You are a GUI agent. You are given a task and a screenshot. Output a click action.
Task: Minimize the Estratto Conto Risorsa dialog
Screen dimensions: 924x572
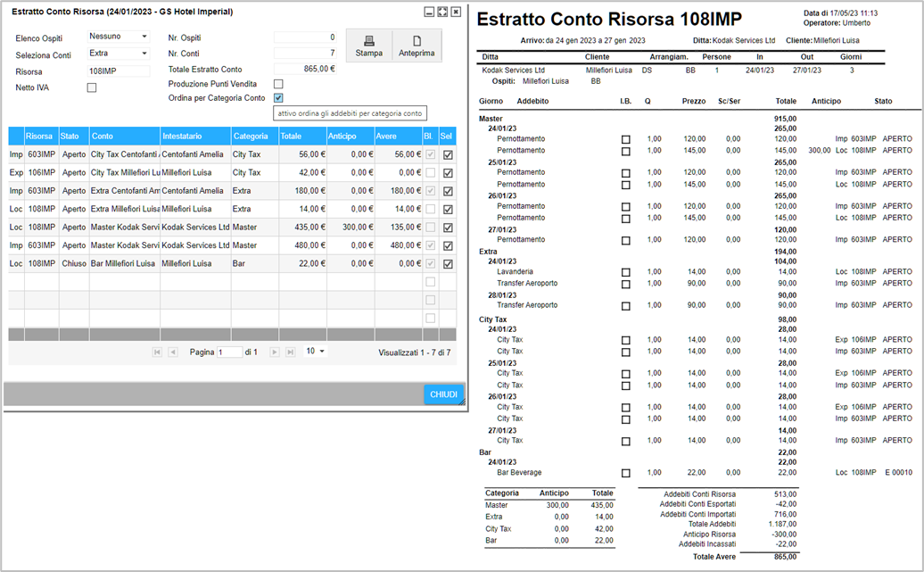429,12
